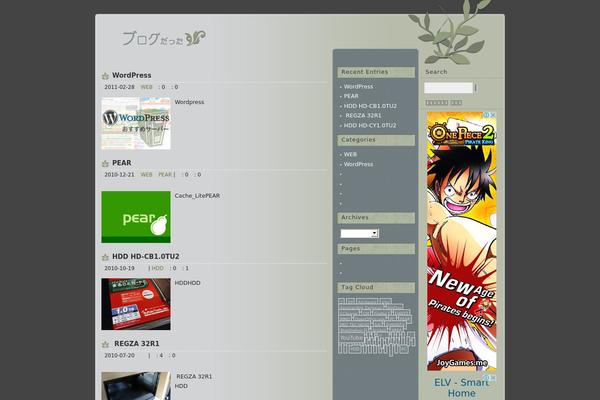Open the WordPress post title
Image resolution: width=600 pixels, height=400 pixels.
click(132, 75)
